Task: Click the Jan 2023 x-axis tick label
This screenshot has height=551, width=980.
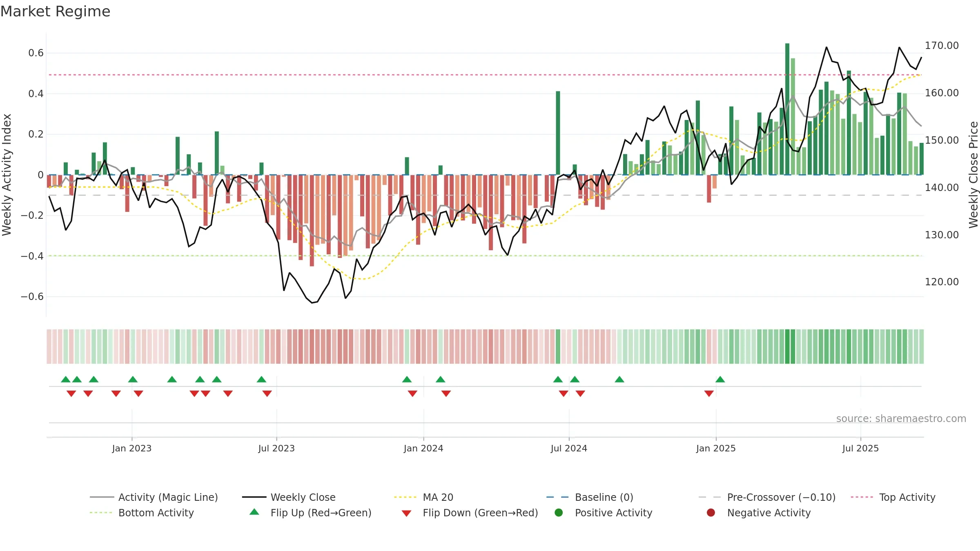Action: tap(131, 448)
